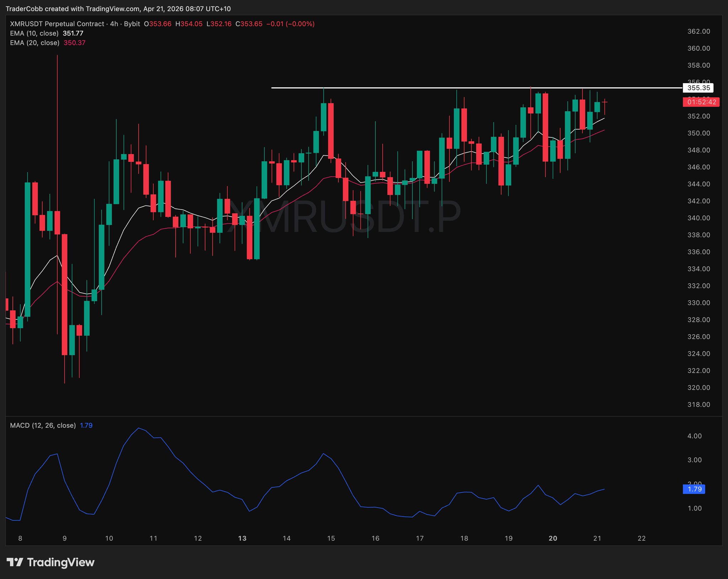Click the blue 1.79 MACD value label
728x579 pixels.
pos(694,489)
